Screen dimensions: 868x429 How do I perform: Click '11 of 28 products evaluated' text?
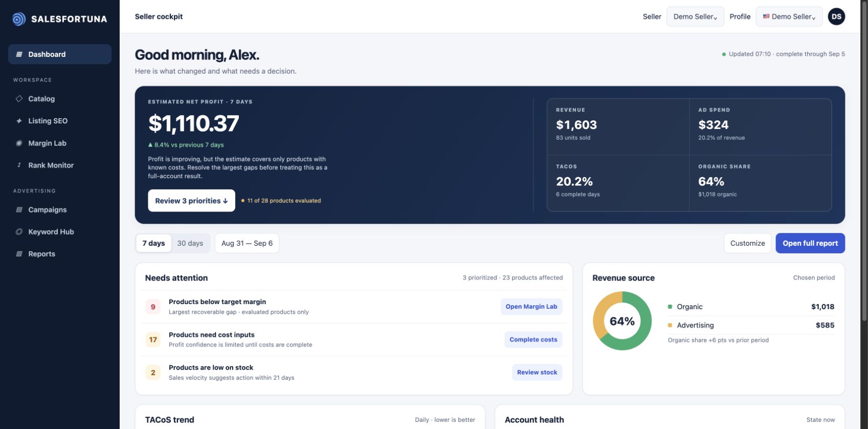[x=284, y=201]
